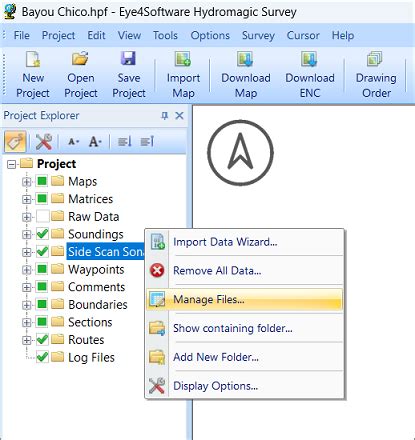Click the Maps folder icon in tree

click(x=58, y=181)
